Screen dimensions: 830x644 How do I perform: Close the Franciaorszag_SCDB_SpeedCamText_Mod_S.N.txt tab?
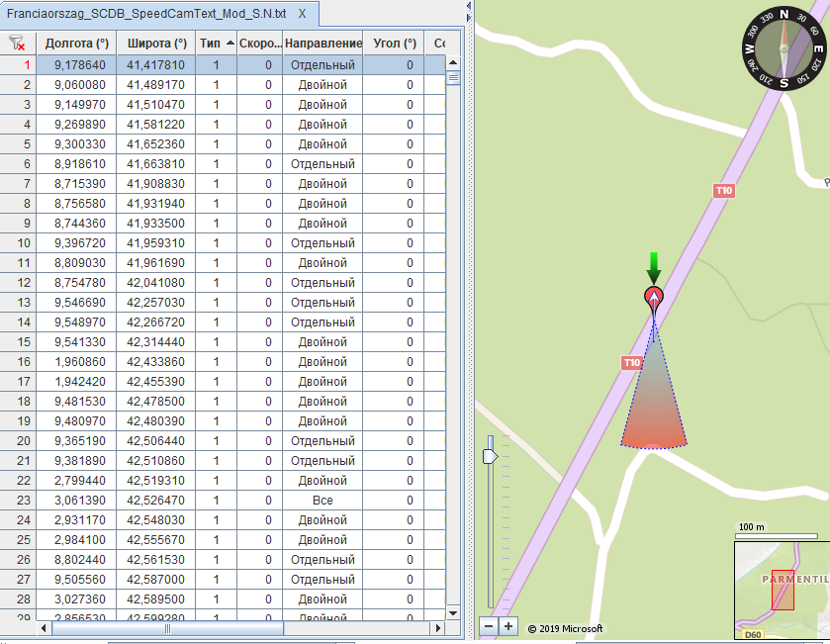(302, 14)
